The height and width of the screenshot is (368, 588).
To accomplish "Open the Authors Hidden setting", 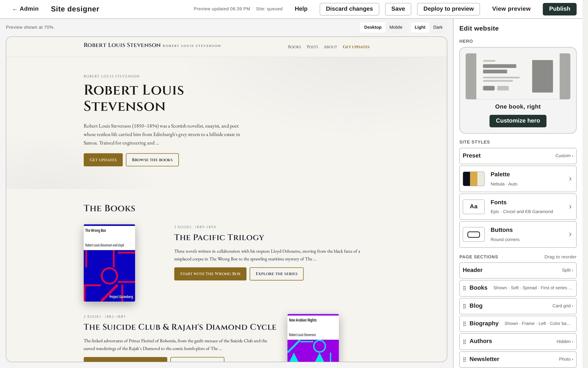I will [518, 342].
